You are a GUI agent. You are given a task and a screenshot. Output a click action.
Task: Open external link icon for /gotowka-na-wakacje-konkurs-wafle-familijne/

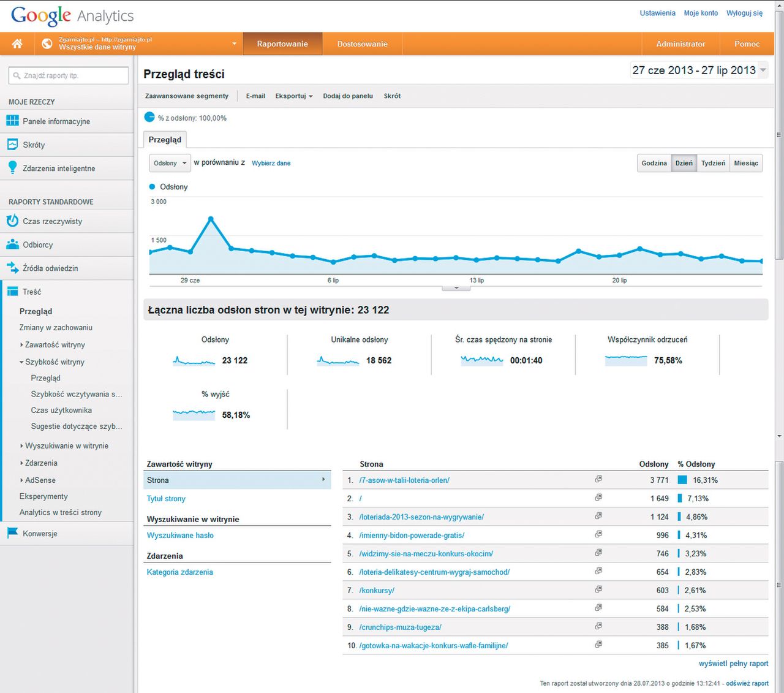[598, 645]
